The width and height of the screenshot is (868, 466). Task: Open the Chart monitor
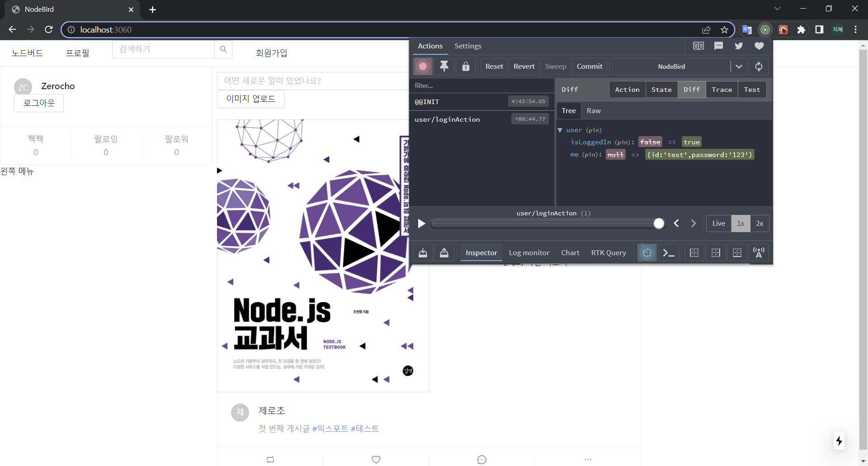point(570,253)
